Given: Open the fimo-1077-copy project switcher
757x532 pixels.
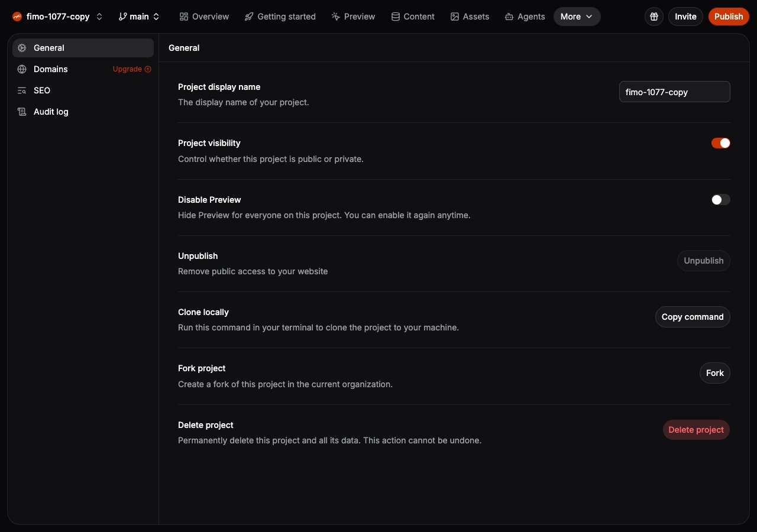Looking at the screenshot, I should pos(58,17).
